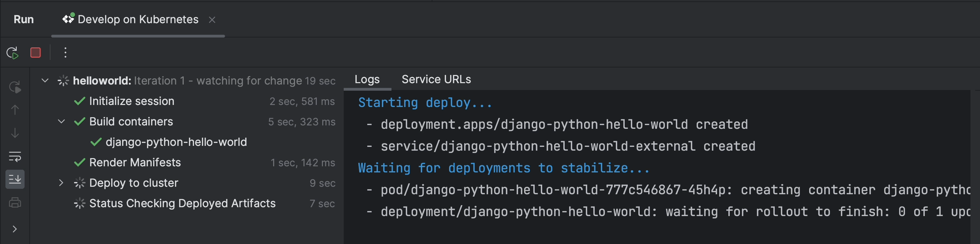Toggle soft-wrap for log output
The image size is (980, 244).
click(15, 156)
